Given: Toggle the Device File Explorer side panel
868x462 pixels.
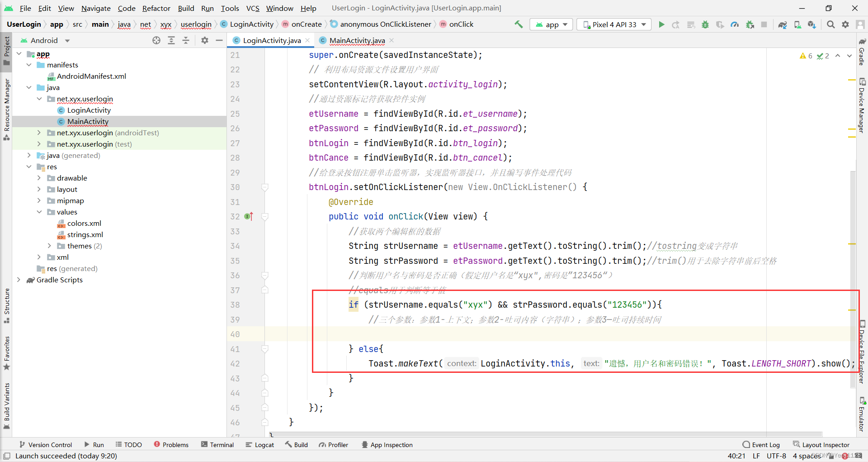Looking at the screenshot, I should click(x=862, y=352).
